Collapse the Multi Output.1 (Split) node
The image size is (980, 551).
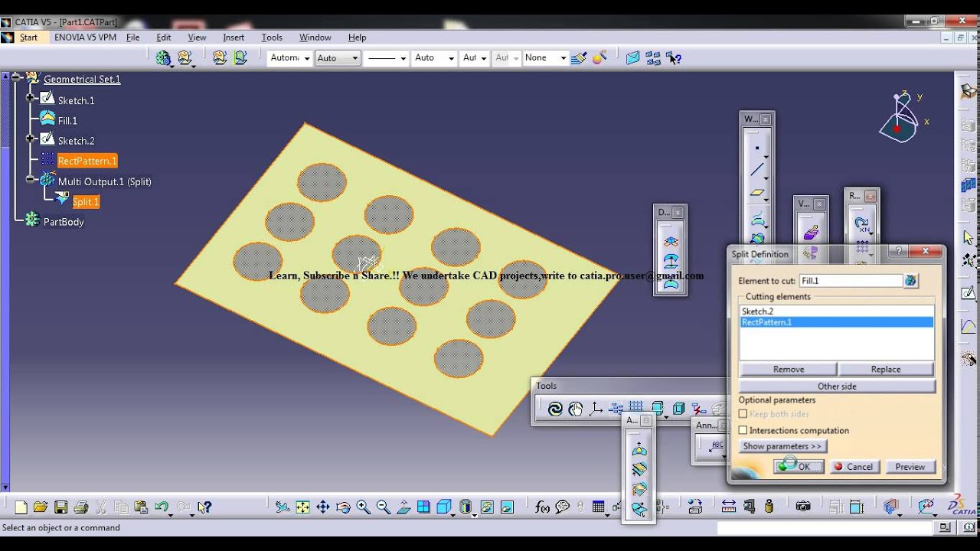31,180
